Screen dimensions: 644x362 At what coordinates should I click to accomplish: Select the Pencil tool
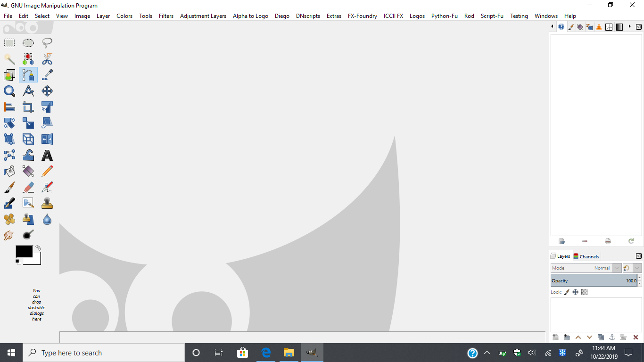coord(47,171)
